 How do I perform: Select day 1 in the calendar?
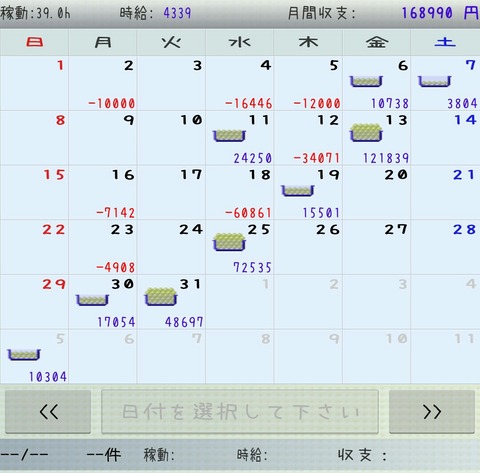(x=34, y=83)
